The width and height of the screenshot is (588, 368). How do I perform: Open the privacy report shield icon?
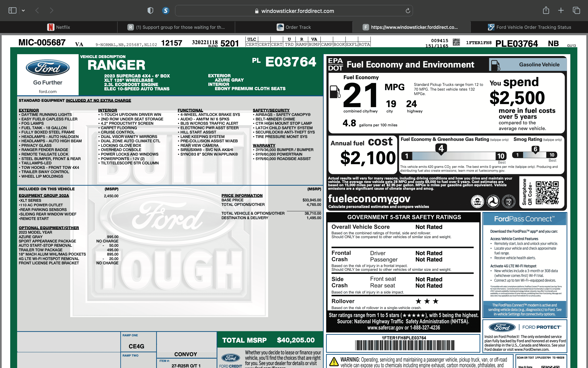point(150,10)
